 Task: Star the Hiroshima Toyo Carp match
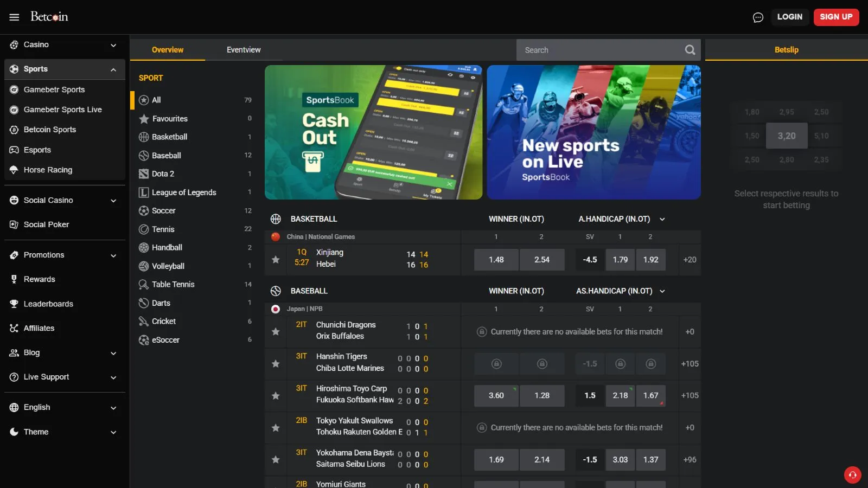click(276, 396)
